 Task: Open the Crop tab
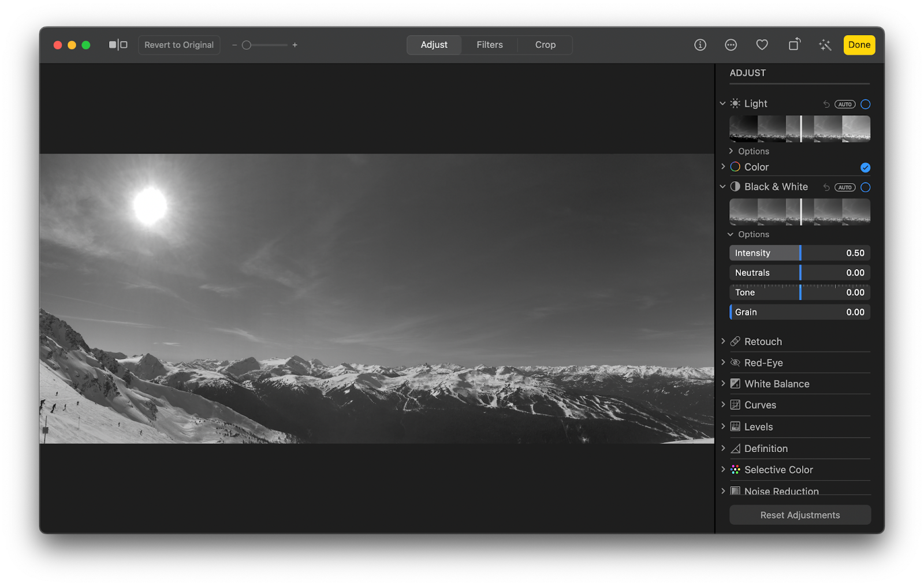pos(545,44)
